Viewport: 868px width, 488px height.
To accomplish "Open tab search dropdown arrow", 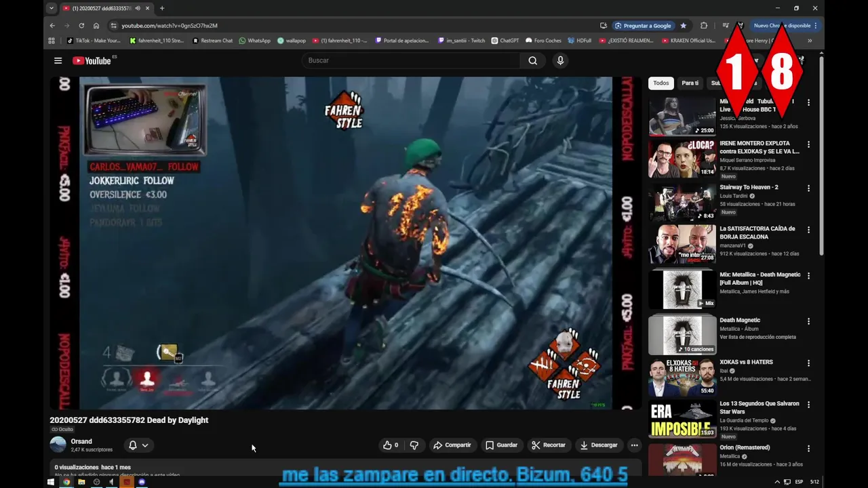I will 52,8.
